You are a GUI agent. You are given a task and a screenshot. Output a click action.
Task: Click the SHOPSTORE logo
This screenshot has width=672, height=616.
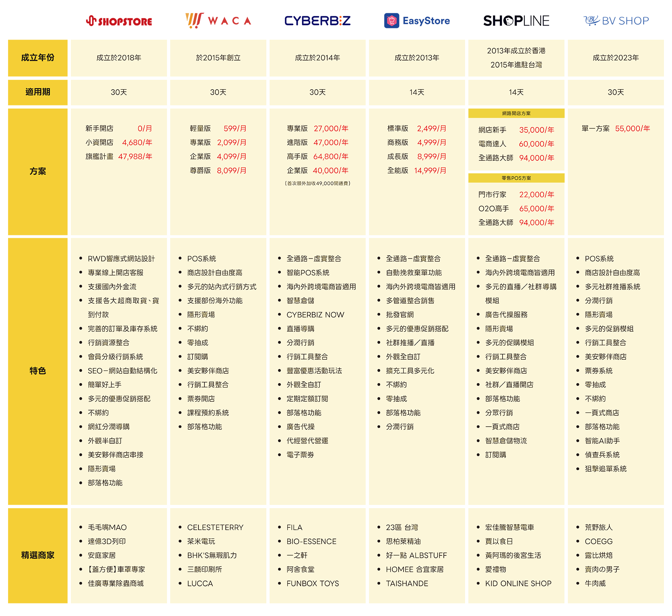click(x=119, y=21)
